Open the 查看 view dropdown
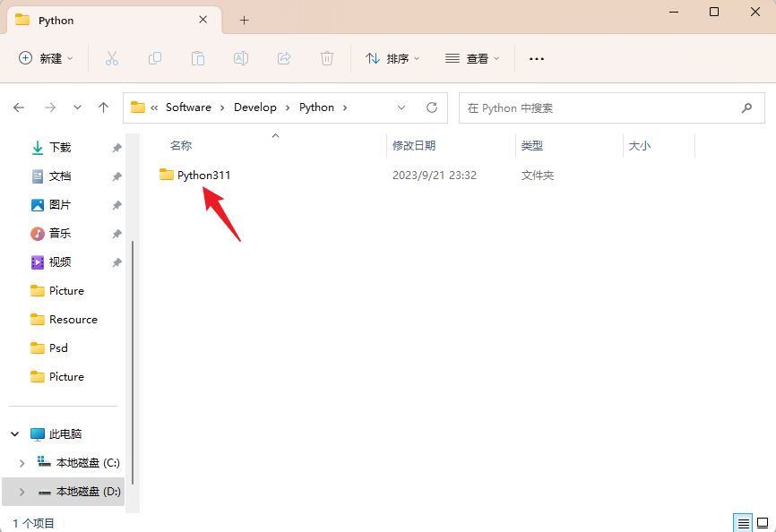Screen dimensions: 776x532 (x=473, y=57)
